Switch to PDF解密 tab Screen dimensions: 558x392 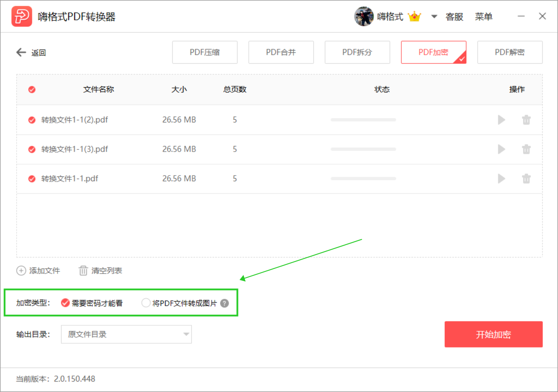tap(510, 52)
